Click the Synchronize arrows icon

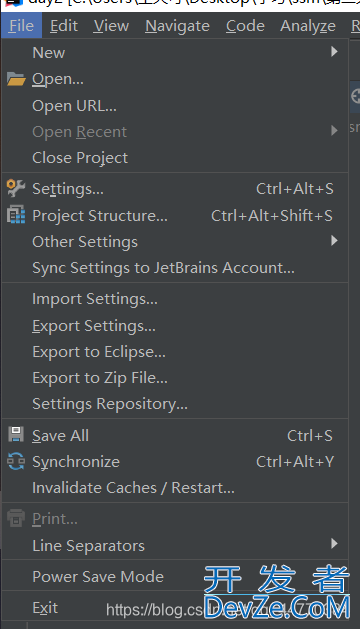pyautogui.click(x=16, y=461)
